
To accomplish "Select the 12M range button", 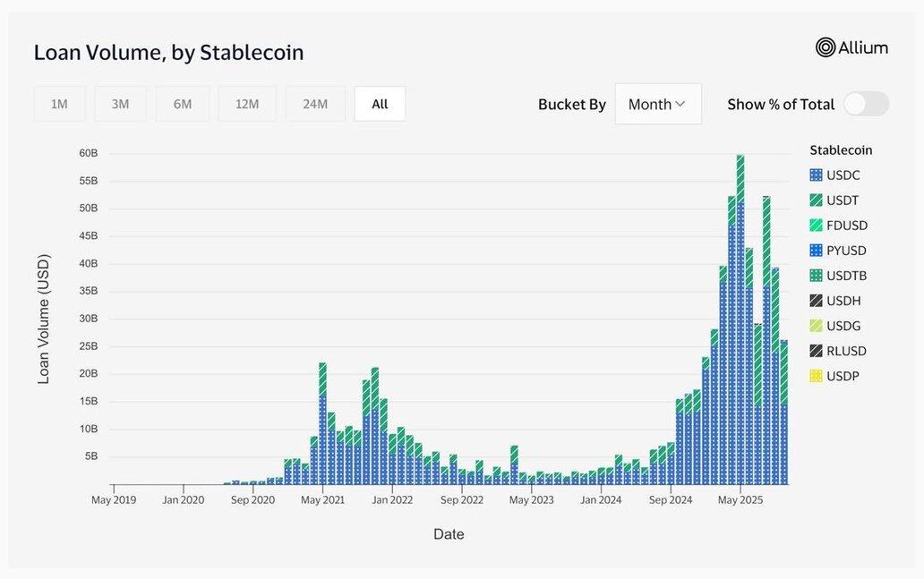I will 247,104.
